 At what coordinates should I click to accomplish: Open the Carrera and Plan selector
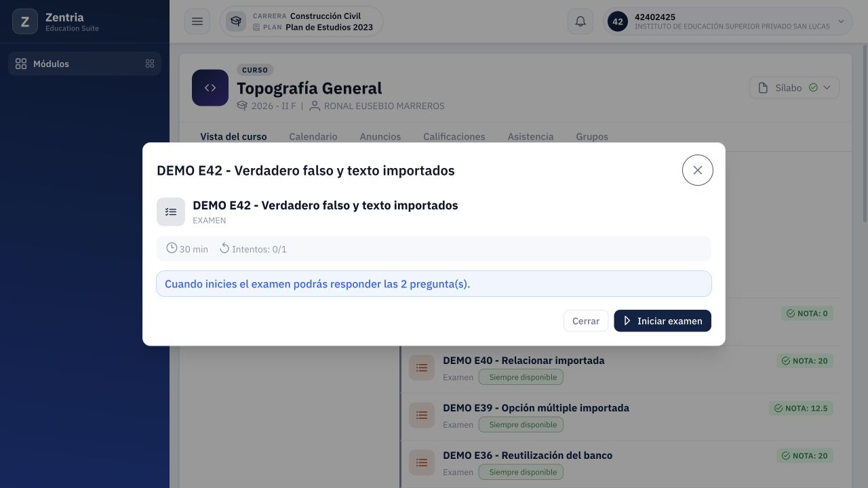302,22
